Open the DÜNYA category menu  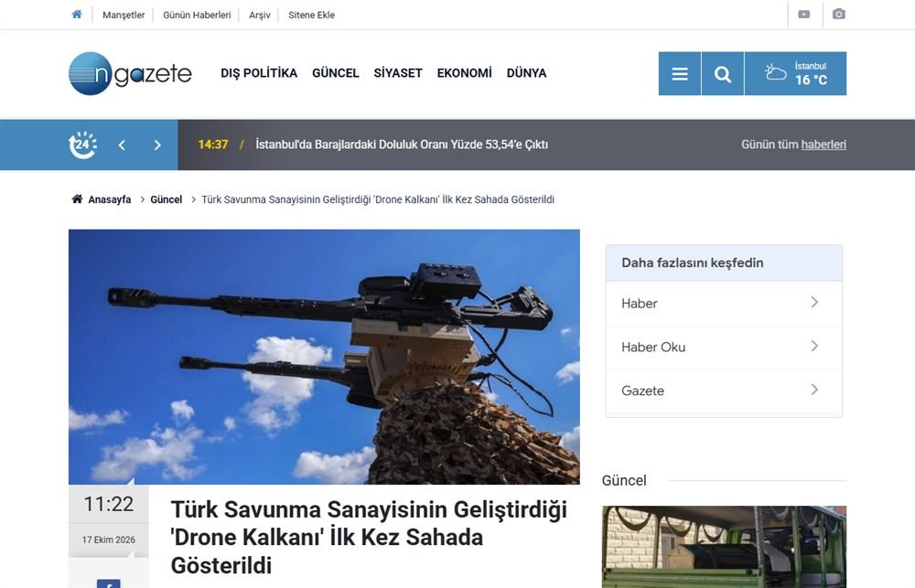point(526,73)
